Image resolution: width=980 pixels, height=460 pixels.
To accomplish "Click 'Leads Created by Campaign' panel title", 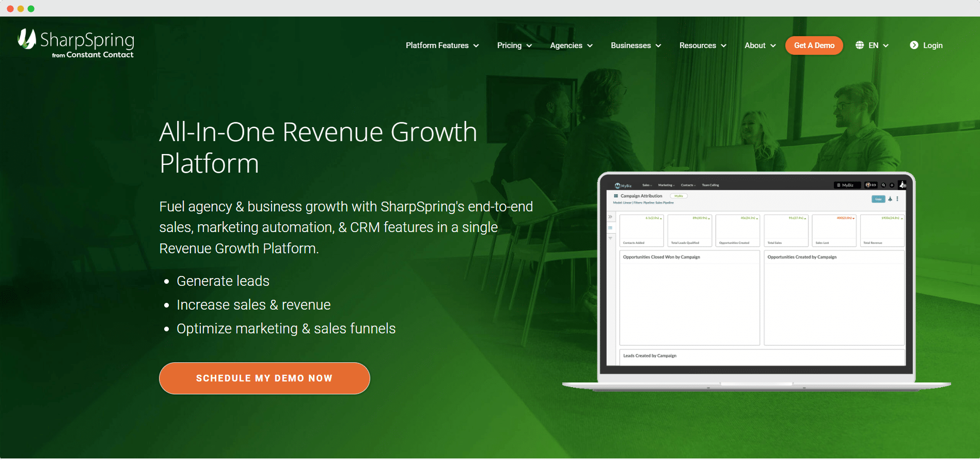I will coord(650,356).
